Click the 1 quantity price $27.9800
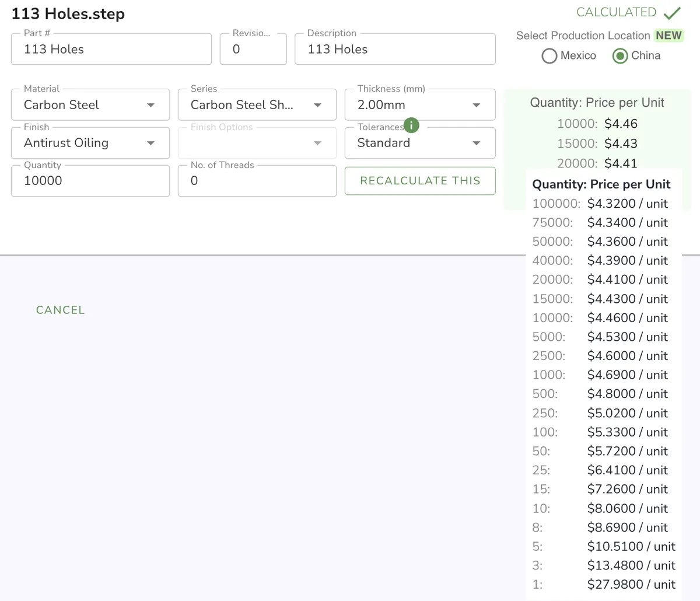 (x=632, y=585)
